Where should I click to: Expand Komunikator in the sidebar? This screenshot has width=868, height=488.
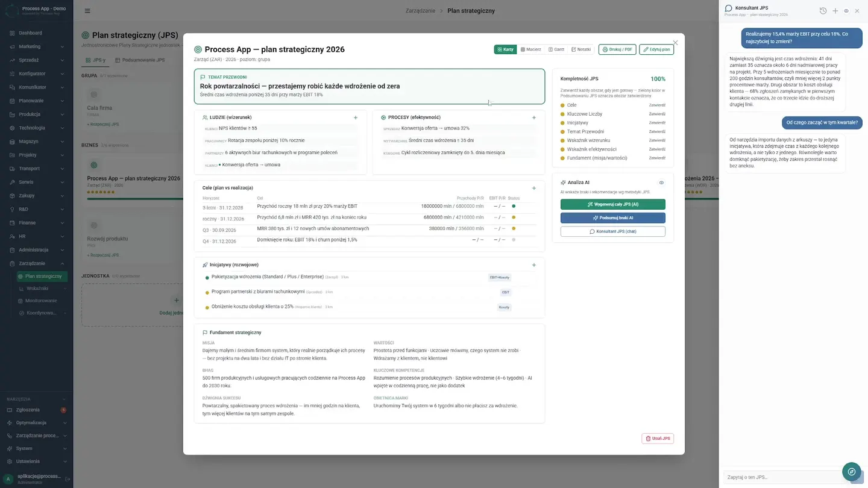[x=36, y=87]
